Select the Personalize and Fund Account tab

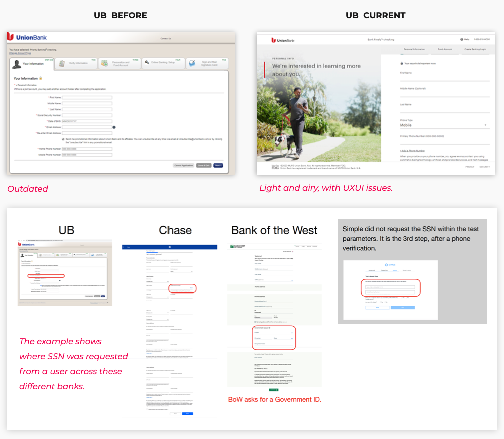119,63
